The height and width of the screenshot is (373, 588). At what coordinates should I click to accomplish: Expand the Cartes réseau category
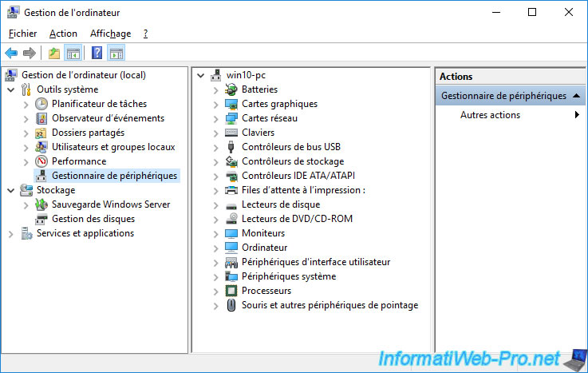[215, 118]
